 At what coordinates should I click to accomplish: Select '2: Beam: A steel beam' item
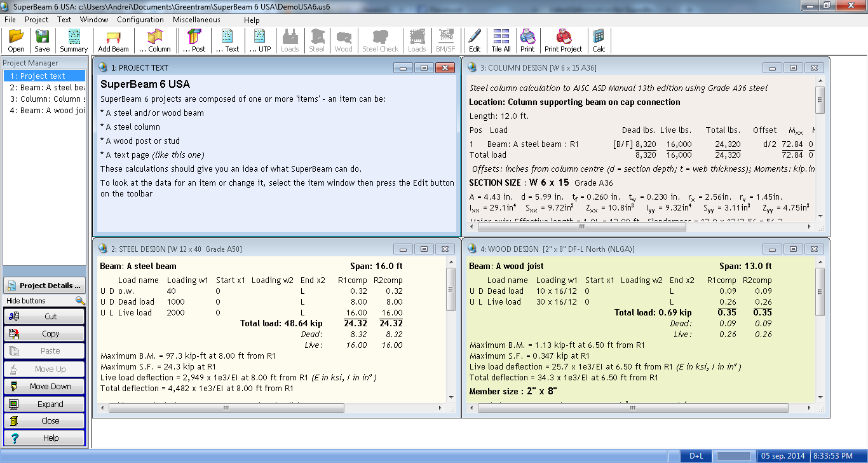44,88
